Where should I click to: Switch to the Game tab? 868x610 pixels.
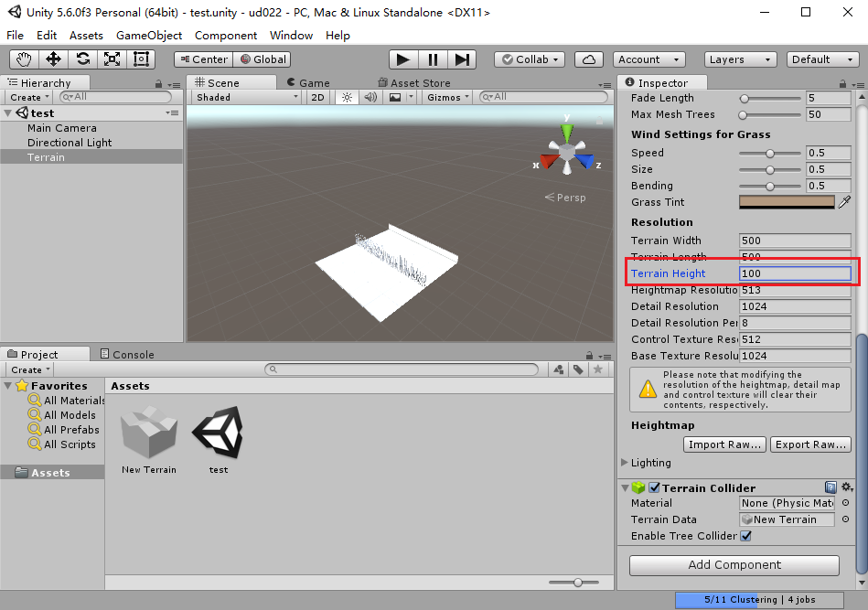coord(308,83)
